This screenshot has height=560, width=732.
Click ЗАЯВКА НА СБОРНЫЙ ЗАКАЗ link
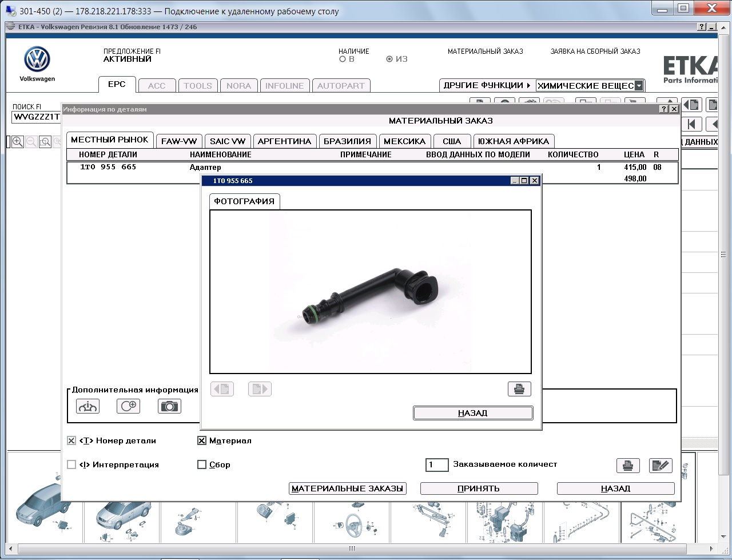(595, 51)
